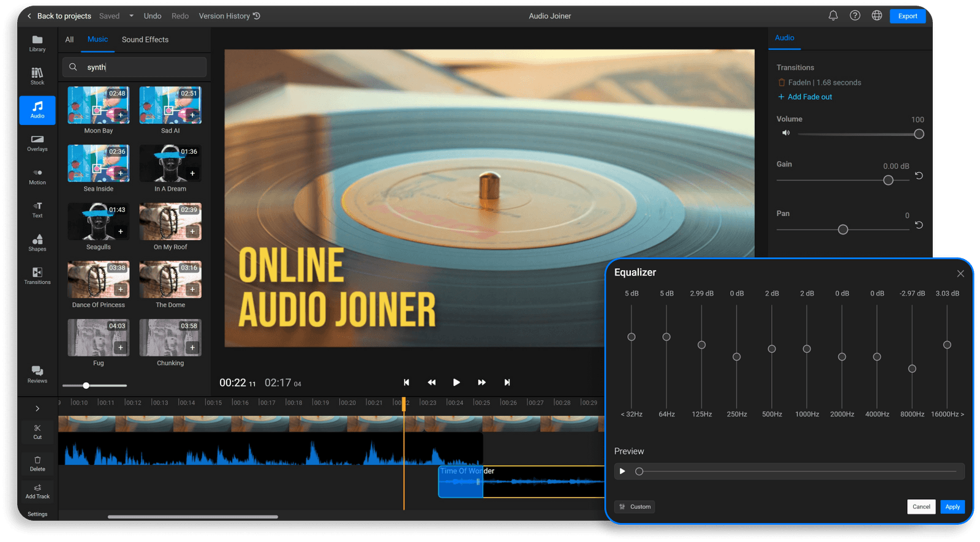Select the Audio sidebar icon

[37, 110]
